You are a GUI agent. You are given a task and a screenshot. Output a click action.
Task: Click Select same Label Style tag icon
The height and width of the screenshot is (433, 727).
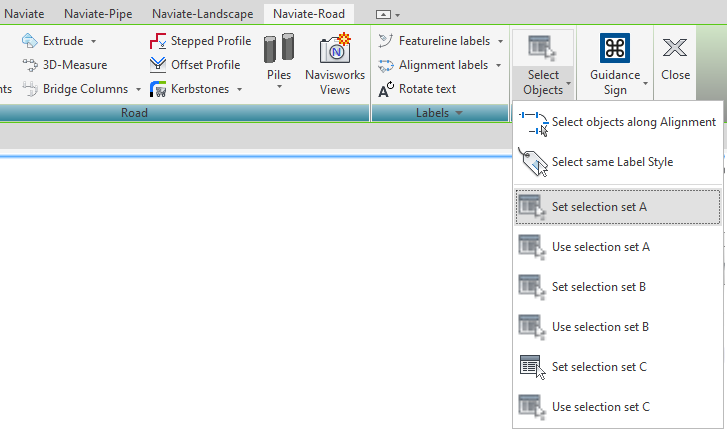(x=533, y=162)
